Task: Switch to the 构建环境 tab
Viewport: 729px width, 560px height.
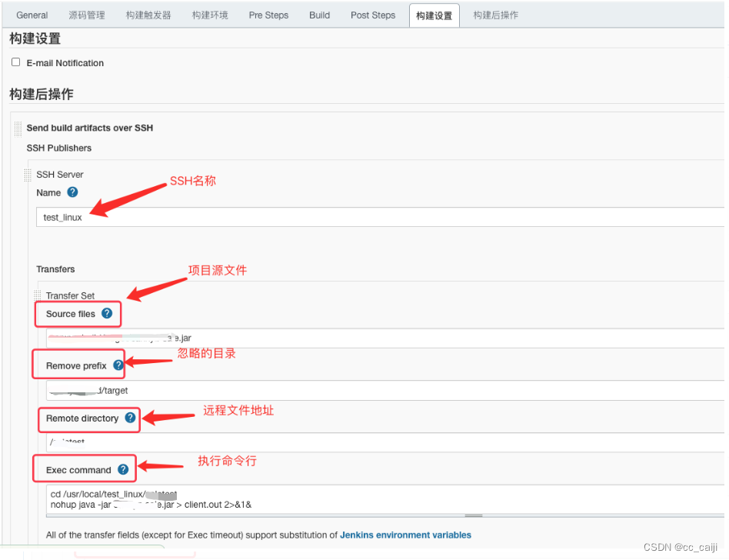Action: click(x=210, y=15)
